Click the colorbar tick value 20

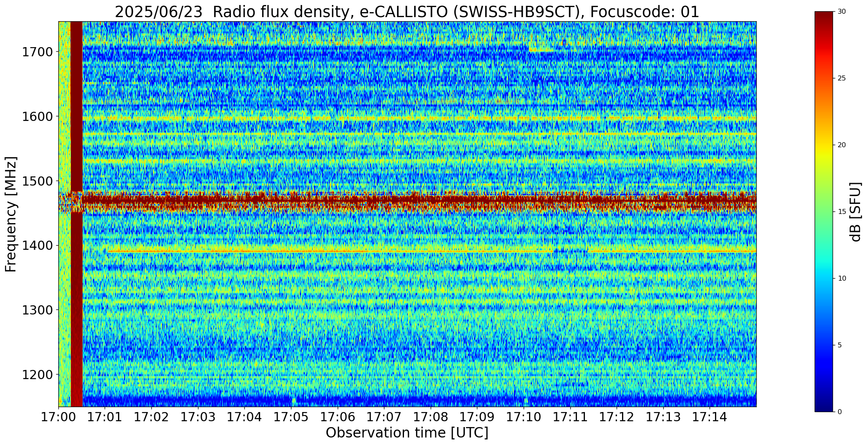pyautogui.click(x=842, y=145)
